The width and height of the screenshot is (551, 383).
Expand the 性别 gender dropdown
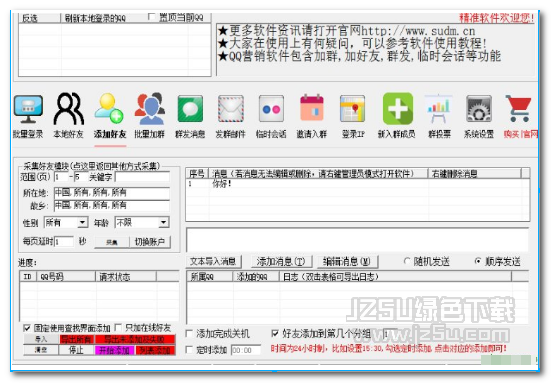(82, 222)
